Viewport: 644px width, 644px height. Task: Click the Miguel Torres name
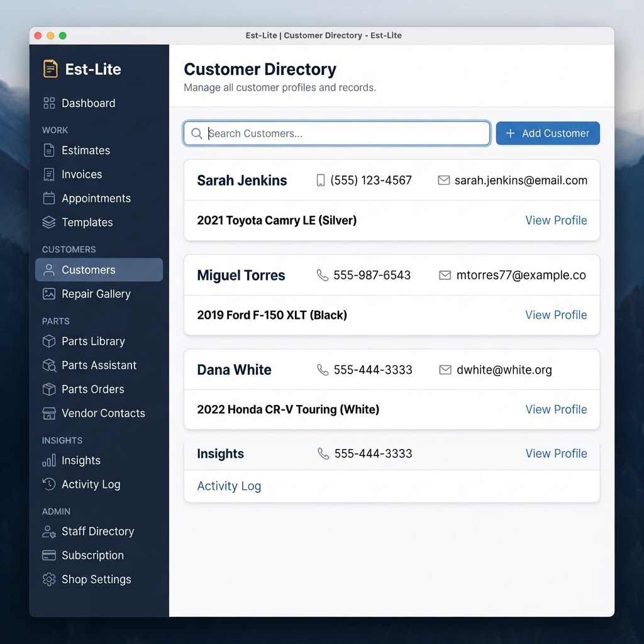point(241,275)
